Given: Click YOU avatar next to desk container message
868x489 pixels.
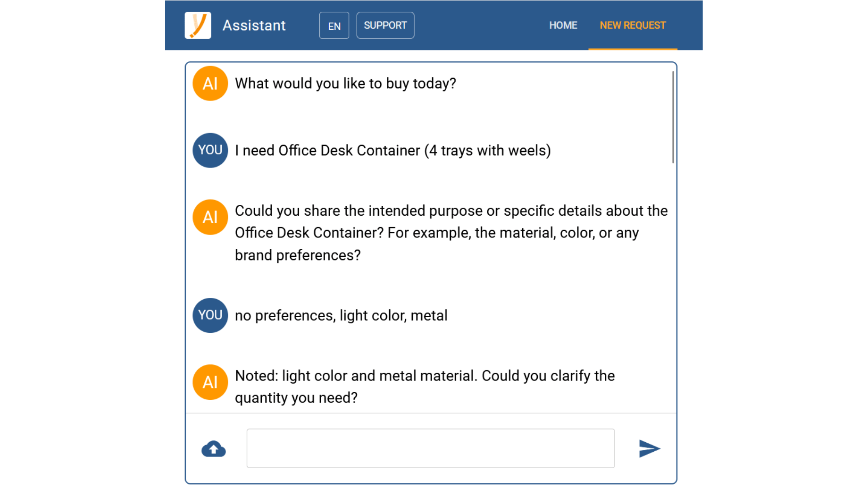Looking at the screenshot, I should pyautogui.click(x=210, y=150).
